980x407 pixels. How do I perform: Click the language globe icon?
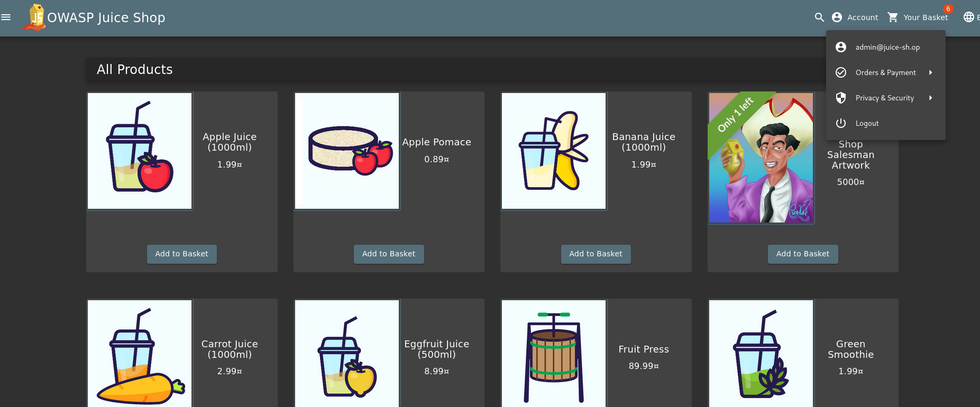pyautogui.click(x=968, y=17)
